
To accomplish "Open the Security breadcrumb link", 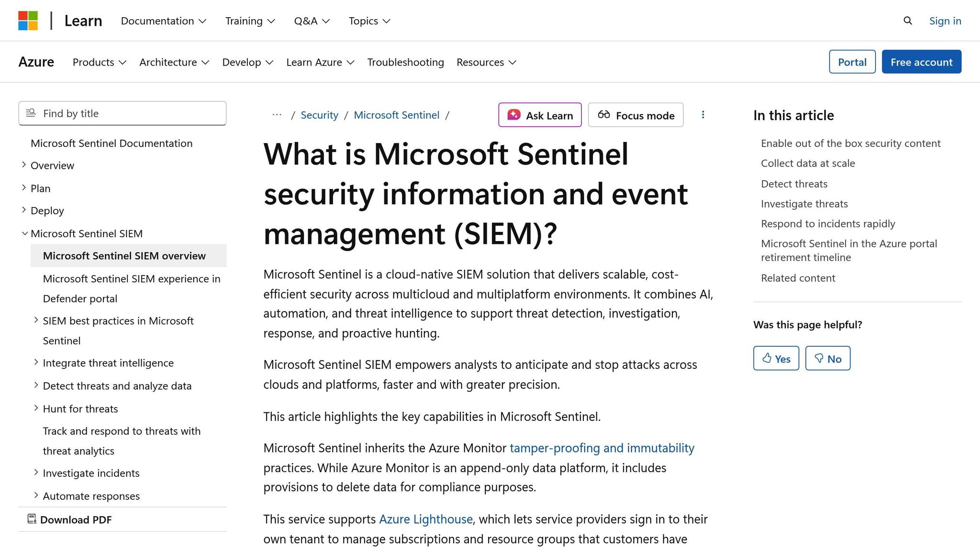I will tap(319, 115).
